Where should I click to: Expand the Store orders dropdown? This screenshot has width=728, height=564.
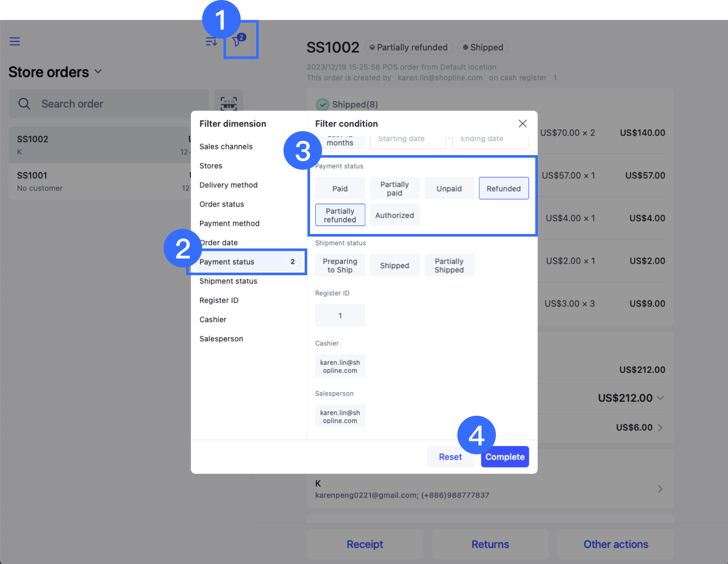click(x=98, y=72)
